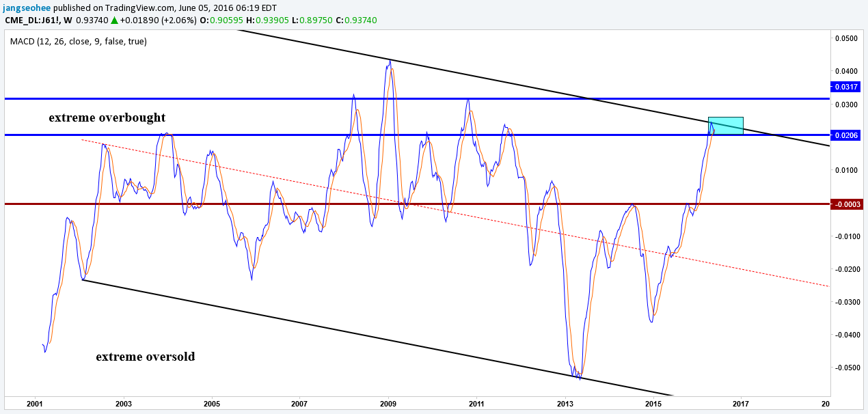Select the CME_DL:J61! symbol label
Screen dimensions: 868x414
pyautogui.click(x=32, y=20)
